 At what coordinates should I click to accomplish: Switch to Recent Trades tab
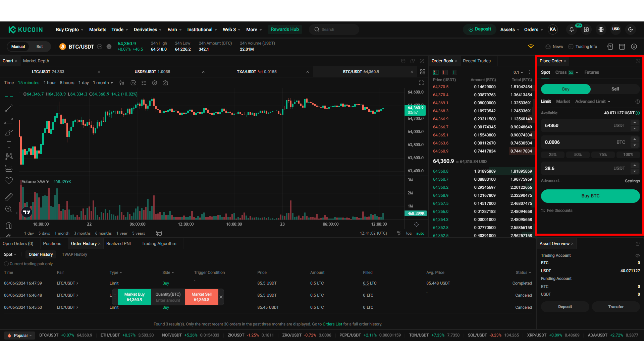click(477, 61)
